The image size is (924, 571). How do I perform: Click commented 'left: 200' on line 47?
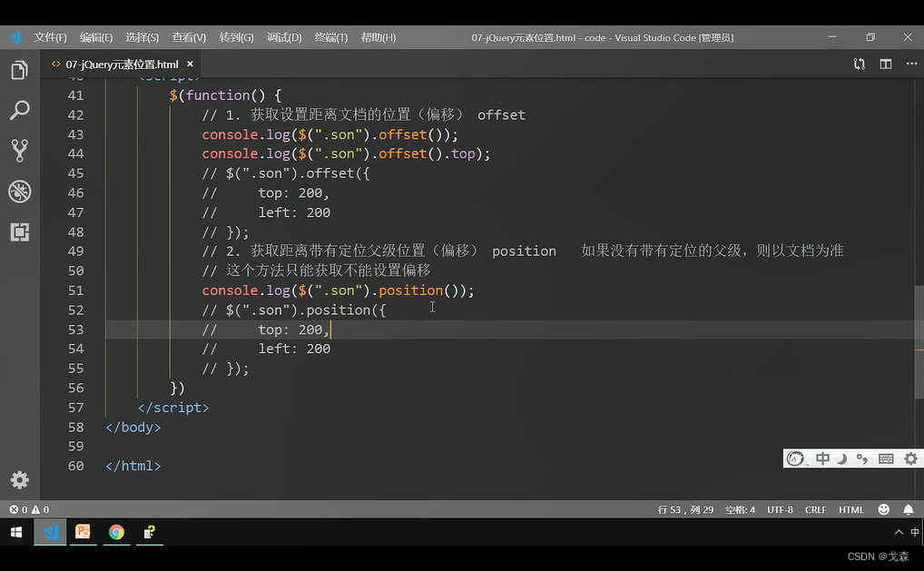pyautogui.click(x=294, y=212)
